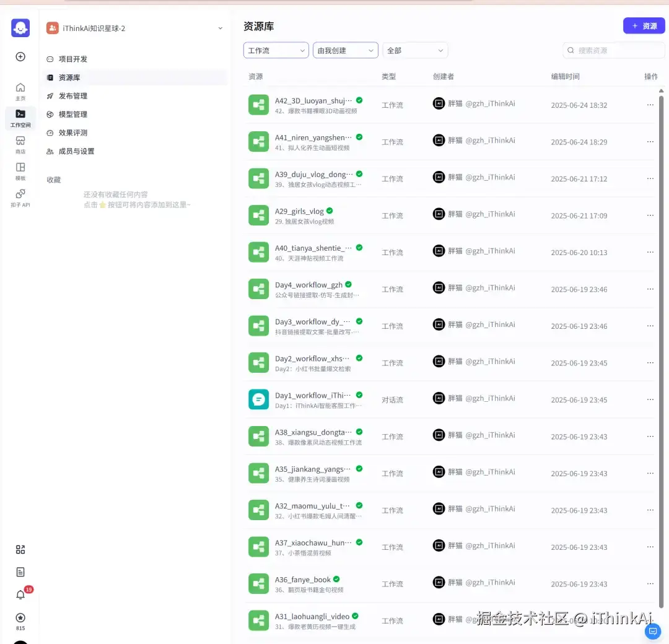This screenshot has height=644, width=669.
Task: Open the Day3_workflow_dy workflow name
Action: tap(312, 321)
